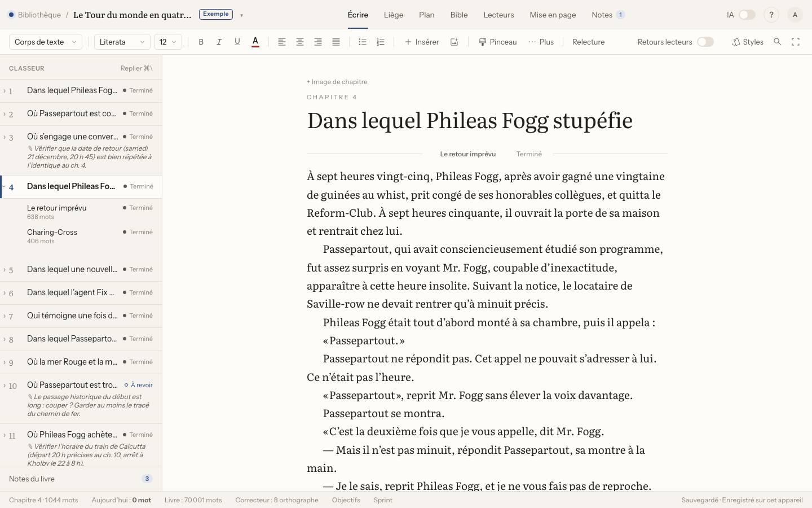Insert numbered list
Screen dimensions: 812x508
[381, 42]
